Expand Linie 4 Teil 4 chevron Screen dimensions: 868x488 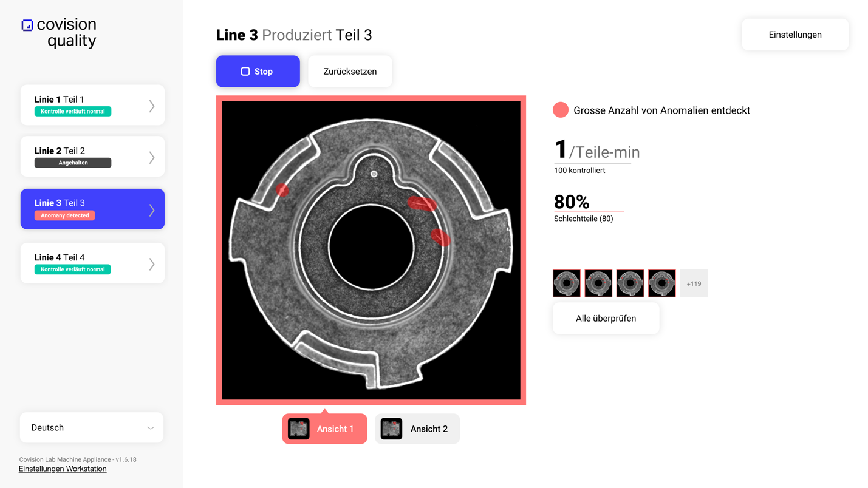(x=152, y=263)
